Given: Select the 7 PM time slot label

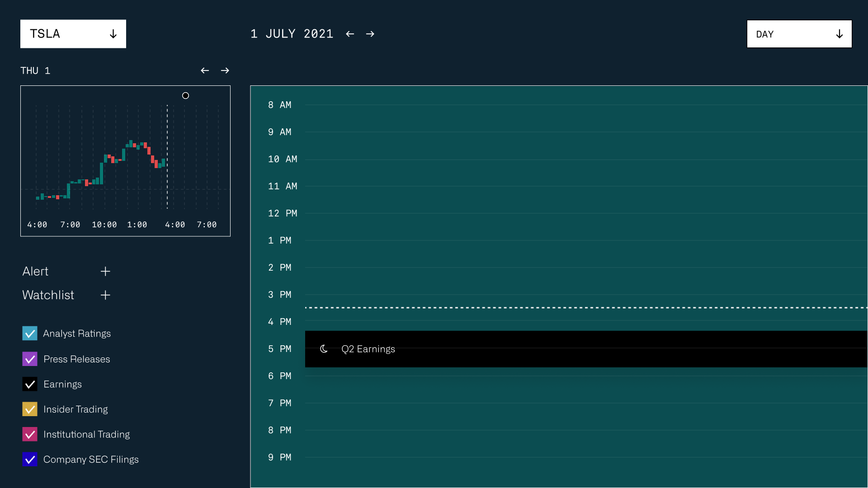Looking at the screenshot, I should tap(279, 403).
